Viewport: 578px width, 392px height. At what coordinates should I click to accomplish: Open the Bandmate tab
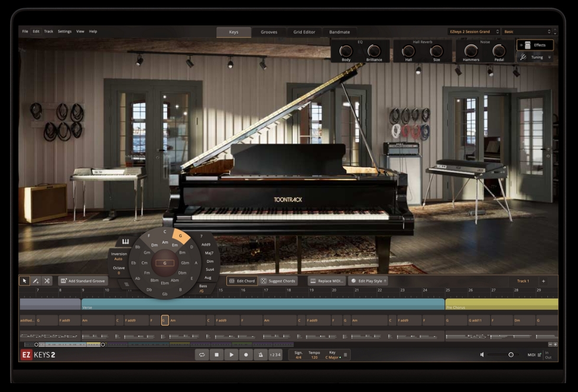click(x=339, y=32)
